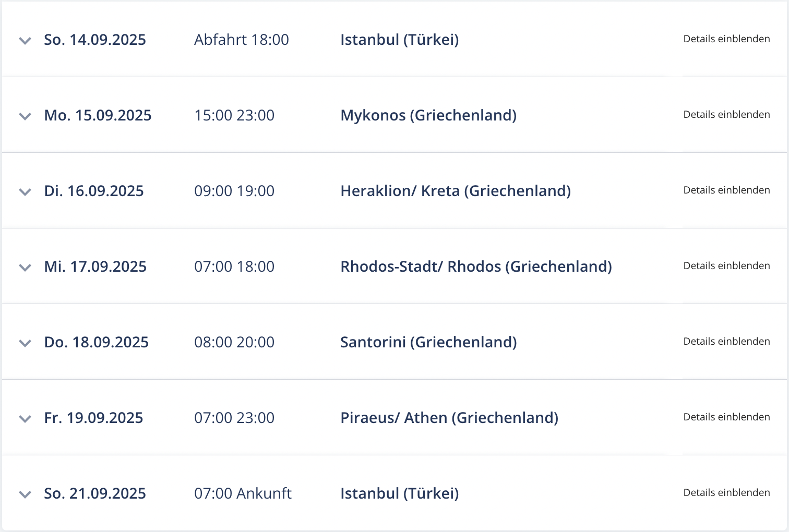Expand the Fr. 19.09.2025 Piraeus chevron
Screen dimensions: 789x532
[25, 419]
